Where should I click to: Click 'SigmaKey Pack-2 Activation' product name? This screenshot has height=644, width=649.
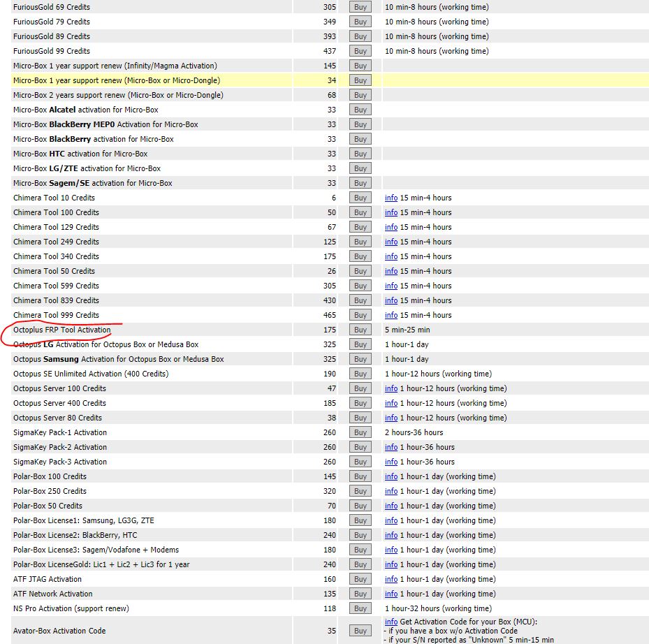(x=60, y=448)
